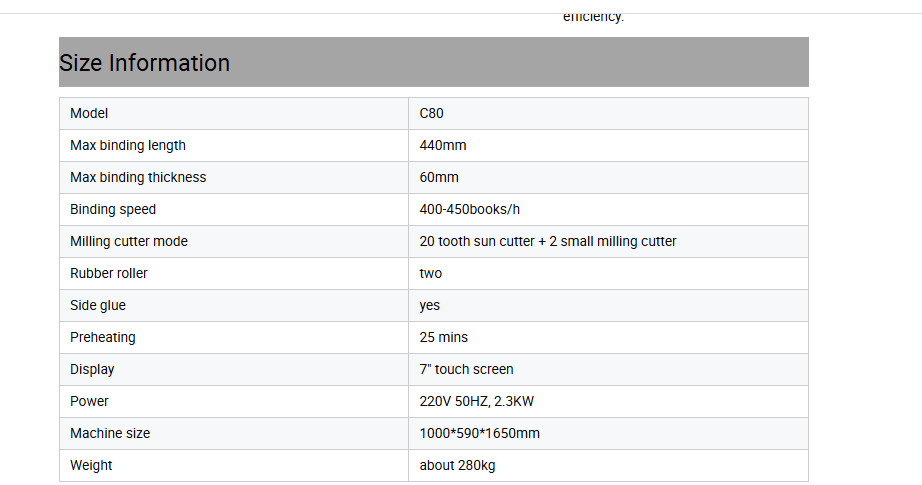Click the 400-450books/h value
The height and width of the screenshot is (485, 922).
(469, 209)
